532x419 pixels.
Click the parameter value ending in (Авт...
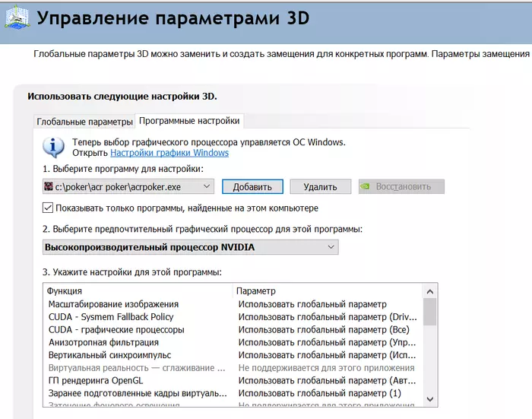(327, 381)
